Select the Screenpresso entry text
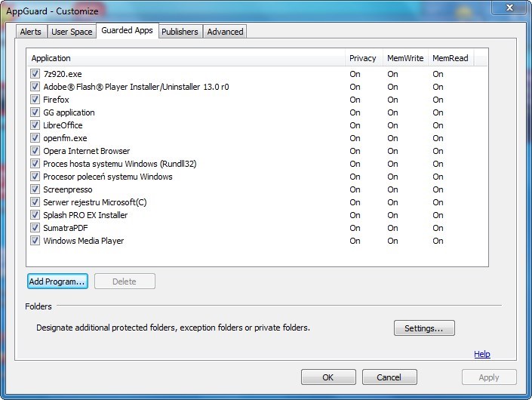The image size is (532, 400). point(67,189)
